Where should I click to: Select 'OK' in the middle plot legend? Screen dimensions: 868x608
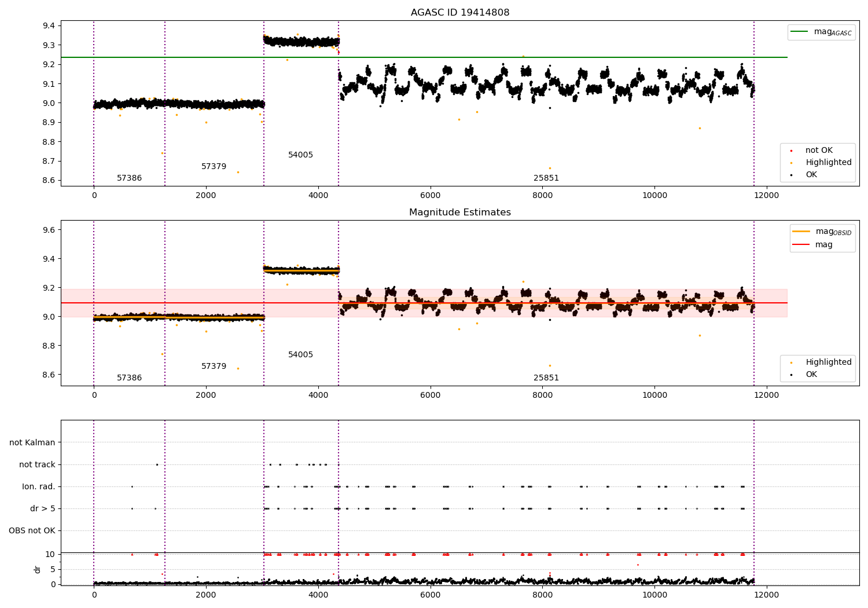pos(811,375)
